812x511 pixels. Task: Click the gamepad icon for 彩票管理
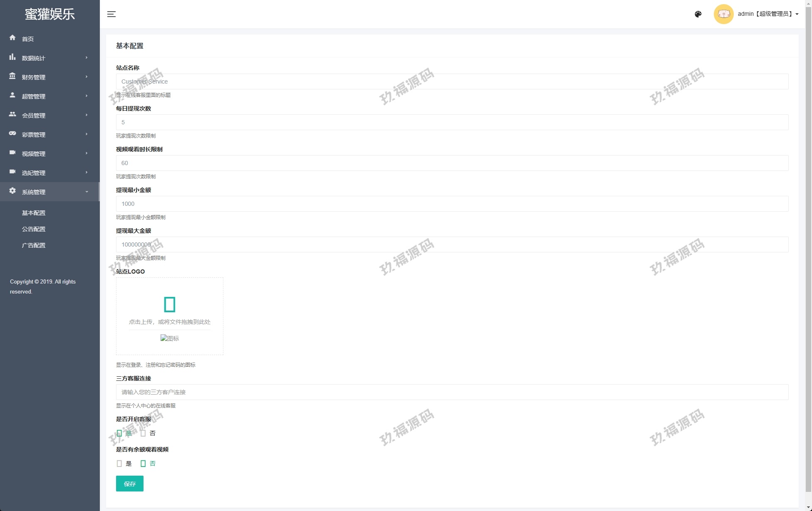click(12, 133)
